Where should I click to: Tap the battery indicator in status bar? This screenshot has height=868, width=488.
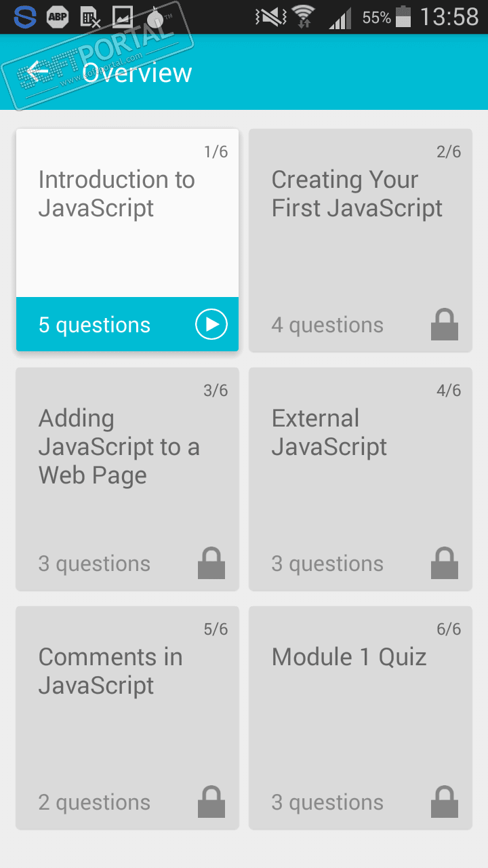(403, 16)
